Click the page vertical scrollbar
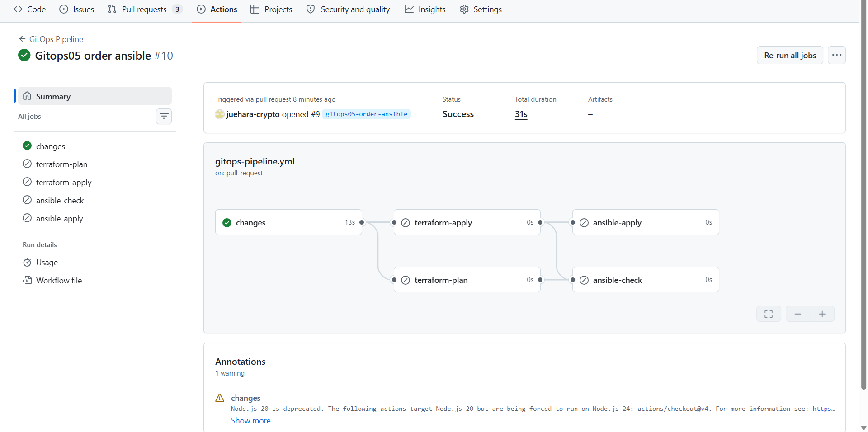The height and width of the screenshot is (432, 868). pos(863,194)
